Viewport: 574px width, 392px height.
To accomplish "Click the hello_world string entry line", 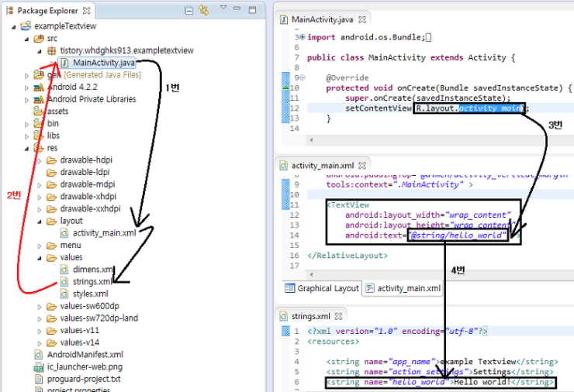I will click(441, 382).
